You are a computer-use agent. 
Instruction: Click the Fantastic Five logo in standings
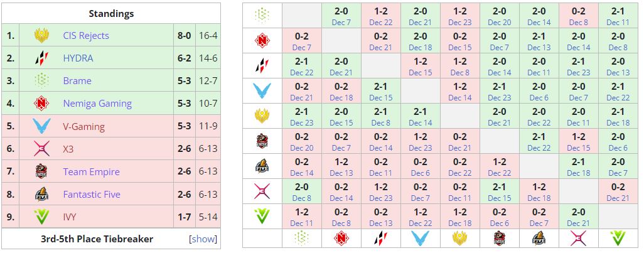41,195
